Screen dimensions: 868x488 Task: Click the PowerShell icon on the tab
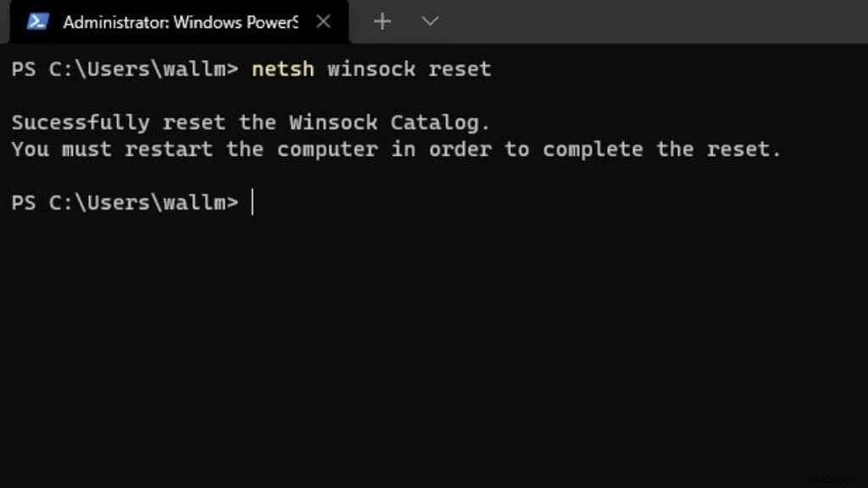point(37,22)
